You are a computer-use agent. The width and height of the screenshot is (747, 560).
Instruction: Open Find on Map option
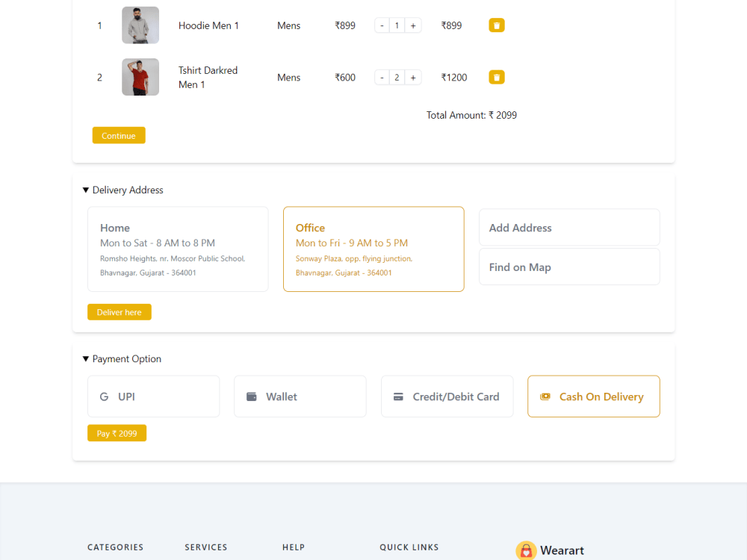point(569,267)
